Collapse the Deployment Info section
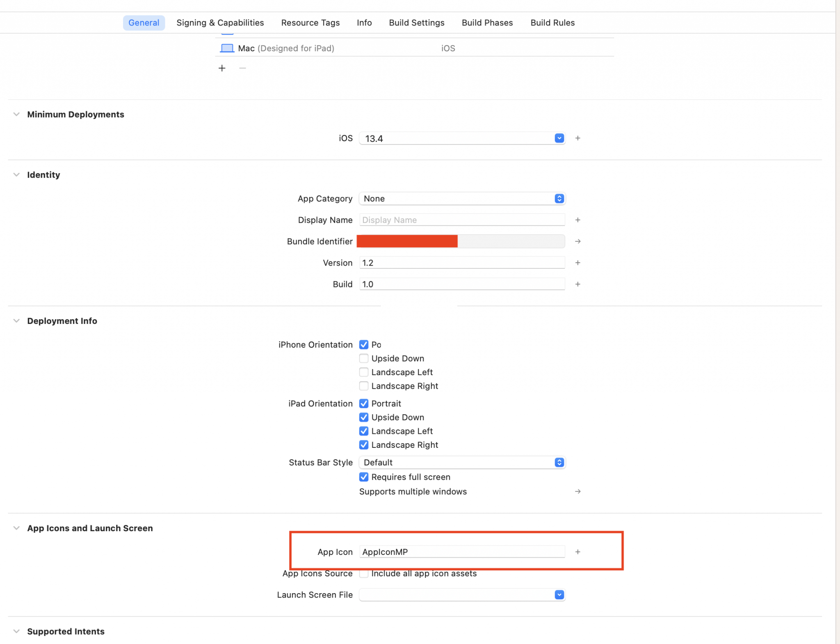Screen dimensions: 840x644 (x=16, y=321)
